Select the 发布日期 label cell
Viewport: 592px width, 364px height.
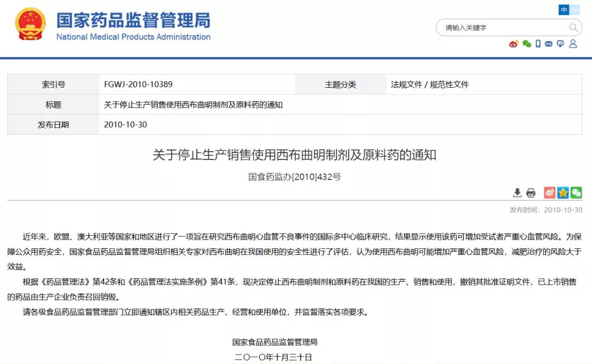(53, 124)
